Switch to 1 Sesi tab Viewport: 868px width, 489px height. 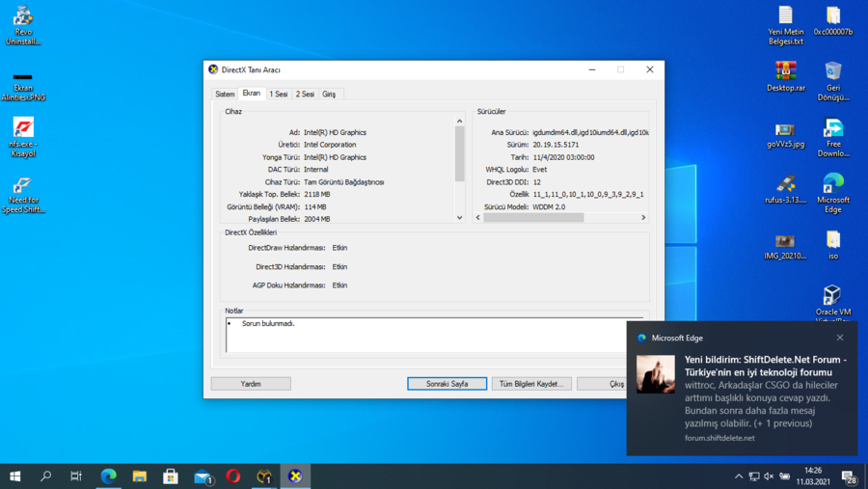tap(279, 95)
